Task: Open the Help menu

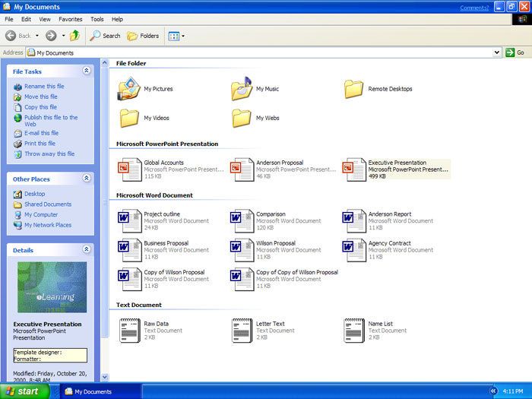Action: (x=117, y=19)
